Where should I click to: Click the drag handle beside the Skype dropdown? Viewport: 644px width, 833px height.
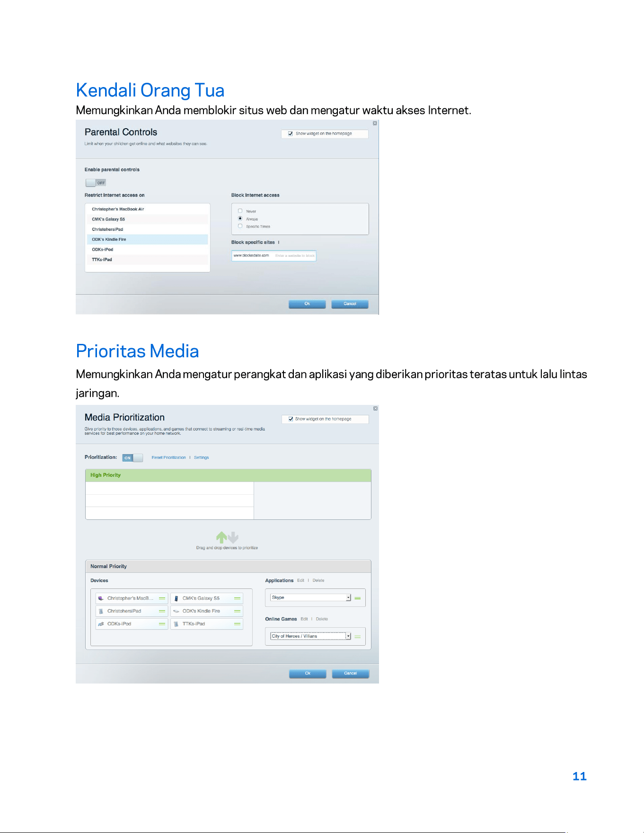(x=358, y=598)
